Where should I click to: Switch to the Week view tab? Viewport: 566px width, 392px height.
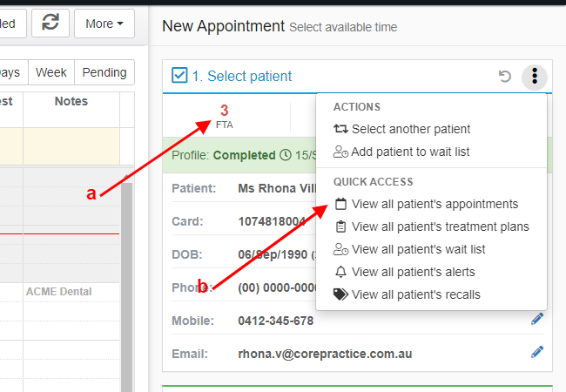(51, 72)
